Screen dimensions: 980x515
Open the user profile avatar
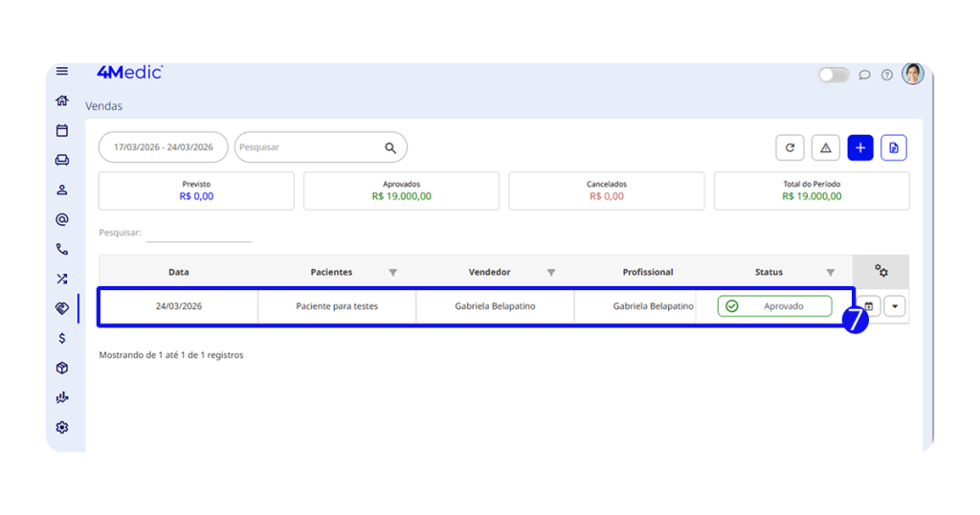[x=912, y=74]
